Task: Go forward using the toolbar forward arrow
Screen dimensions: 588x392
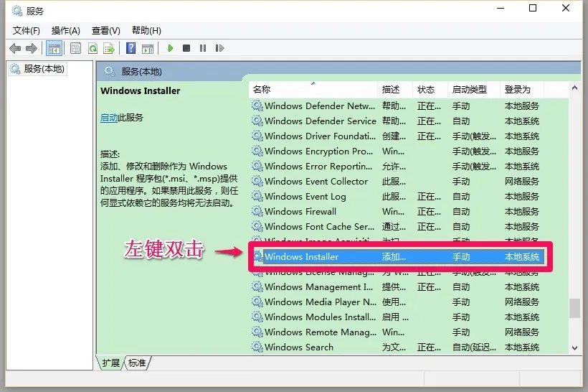Action: click(x=32, y=48)
